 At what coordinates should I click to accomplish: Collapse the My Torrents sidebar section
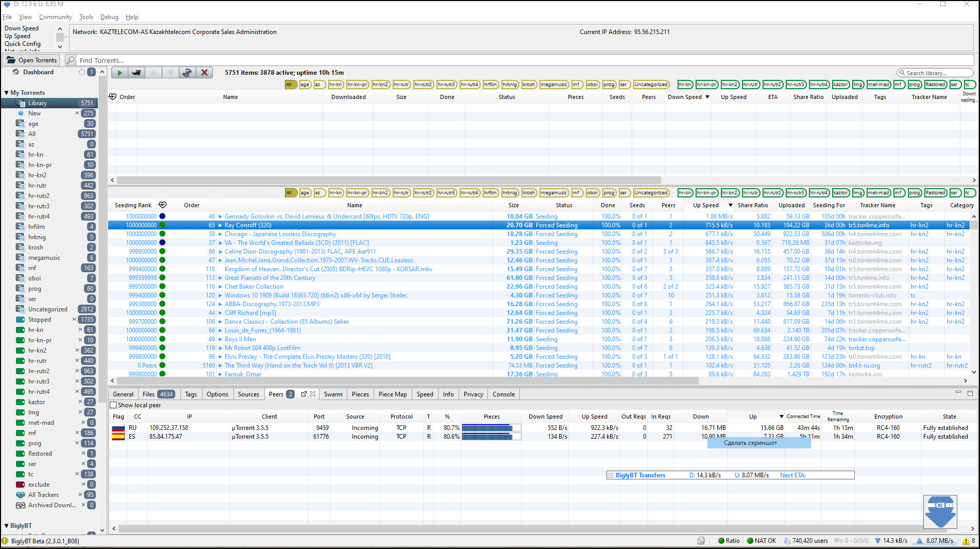(6, 93)
